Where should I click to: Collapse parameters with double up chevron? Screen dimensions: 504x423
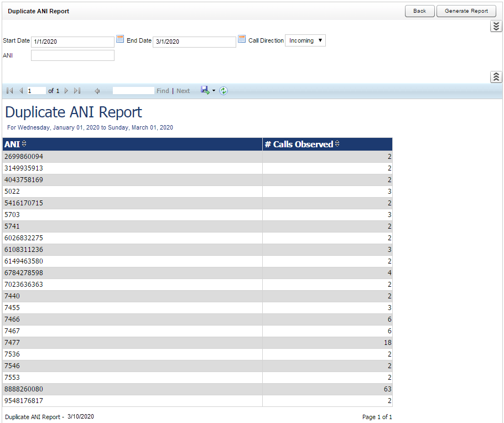(496, 77)
